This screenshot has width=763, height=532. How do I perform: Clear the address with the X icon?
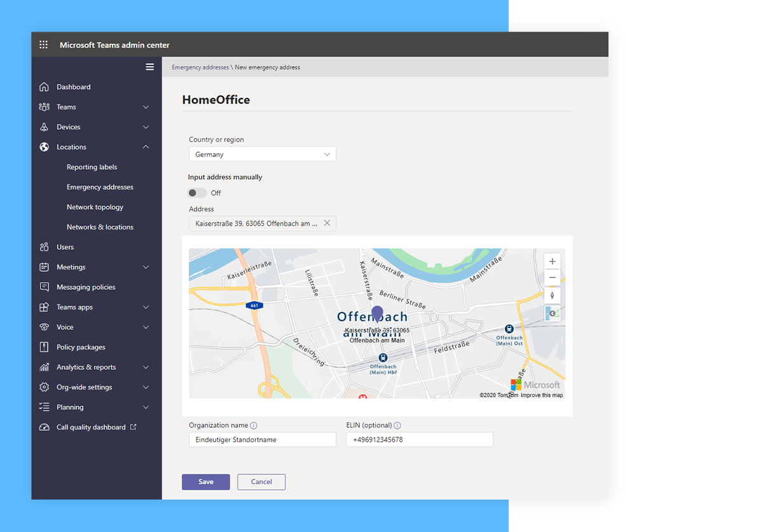[x=327, y=223]
